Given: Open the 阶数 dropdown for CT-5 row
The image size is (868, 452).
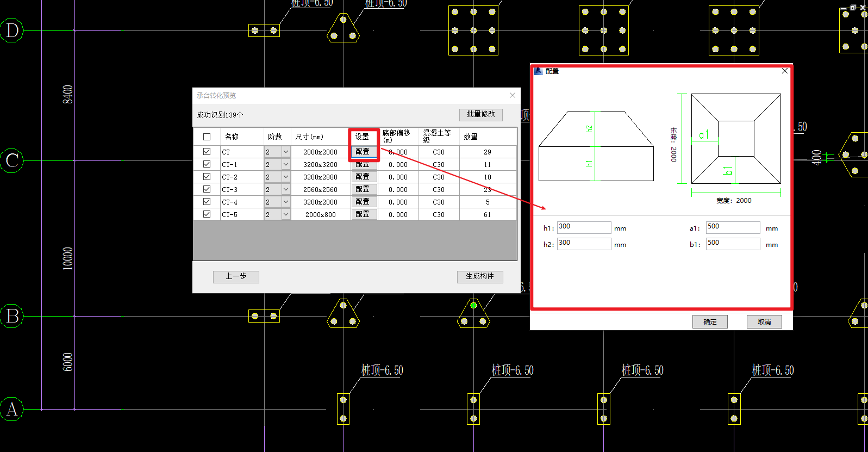Looking at the screenshot, I should click(286, 214).
